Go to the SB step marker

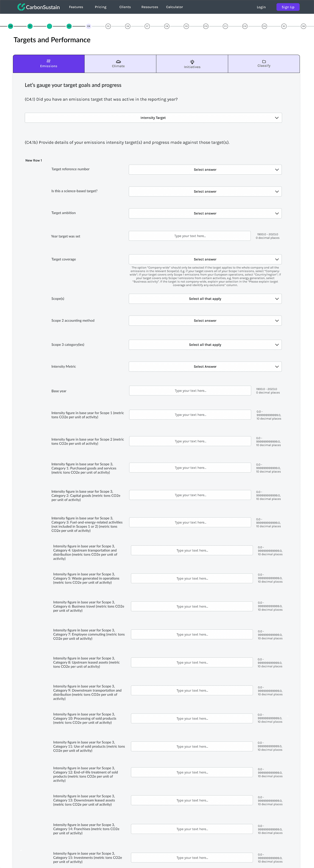(303, 26)
